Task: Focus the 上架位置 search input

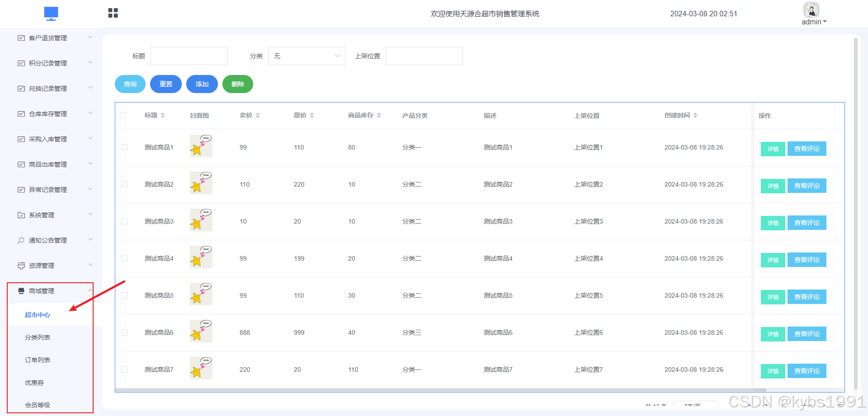Action: click(424, 56)
